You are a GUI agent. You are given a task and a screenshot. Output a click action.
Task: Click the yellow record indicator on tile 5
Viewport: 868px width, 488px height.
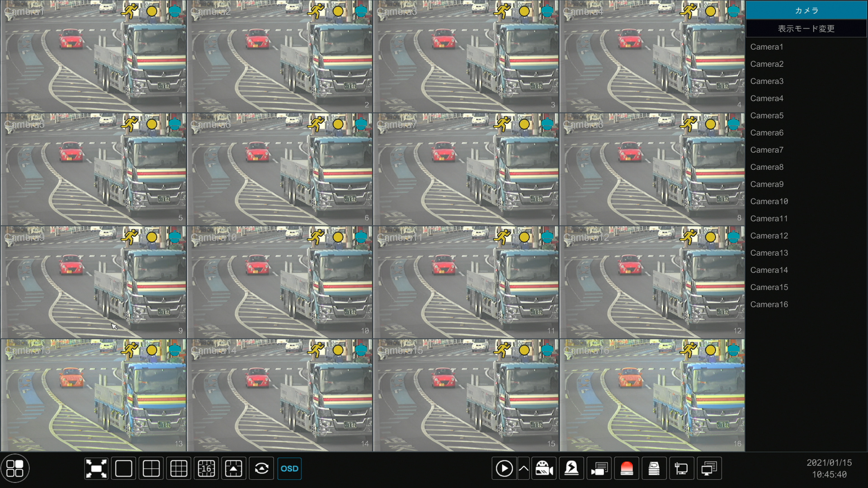(x=152, y=124)
